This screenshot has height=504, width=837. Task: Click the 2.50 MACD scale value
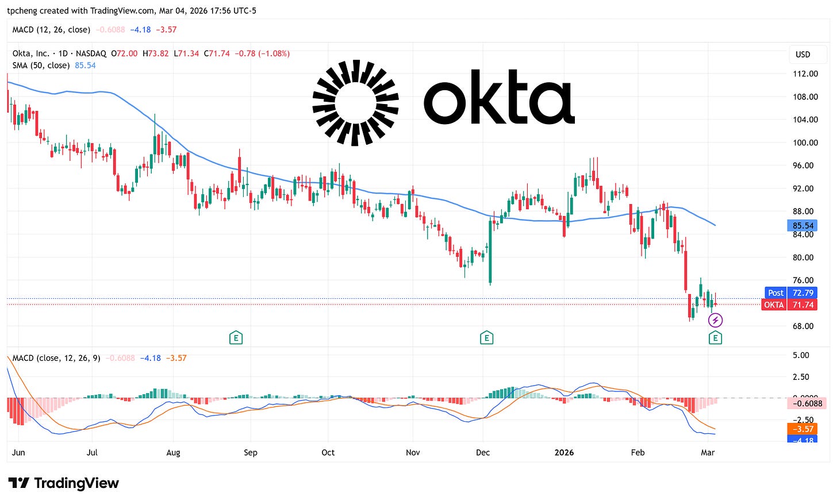click(x=801, y=377)
